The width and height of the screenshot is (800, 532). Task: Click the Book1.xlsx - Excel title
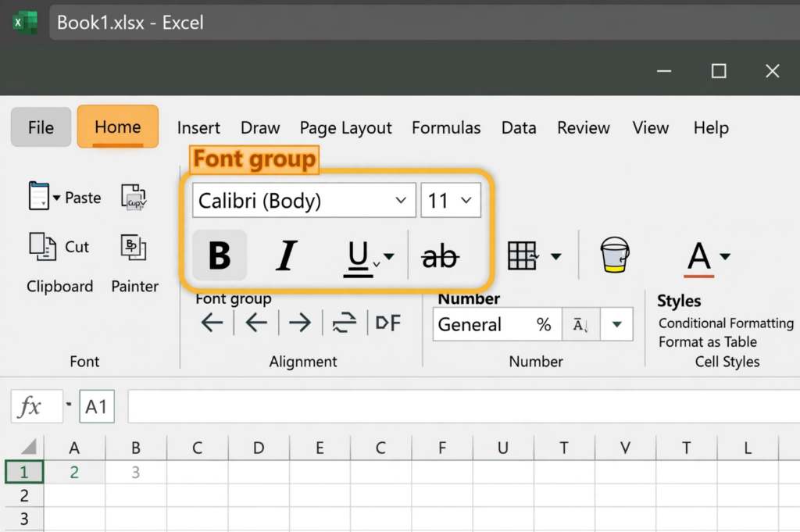pos(130,23)
